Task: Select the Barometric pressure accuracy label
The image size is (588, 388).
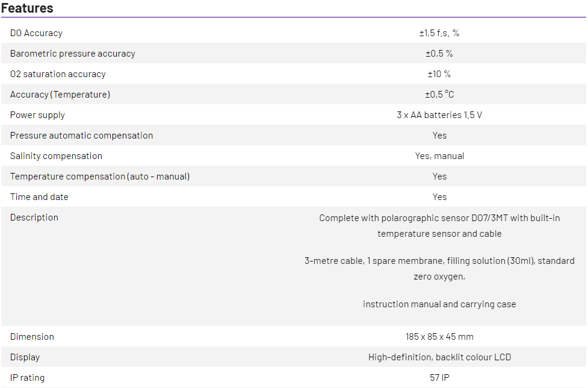Action: (73, 54)
